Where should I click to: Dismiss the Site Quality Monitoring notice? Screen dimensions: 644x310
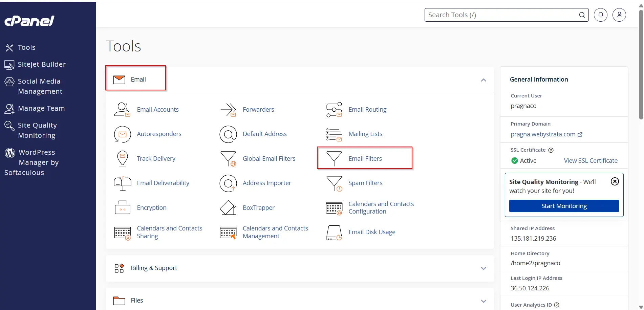(x=615, y=181)
